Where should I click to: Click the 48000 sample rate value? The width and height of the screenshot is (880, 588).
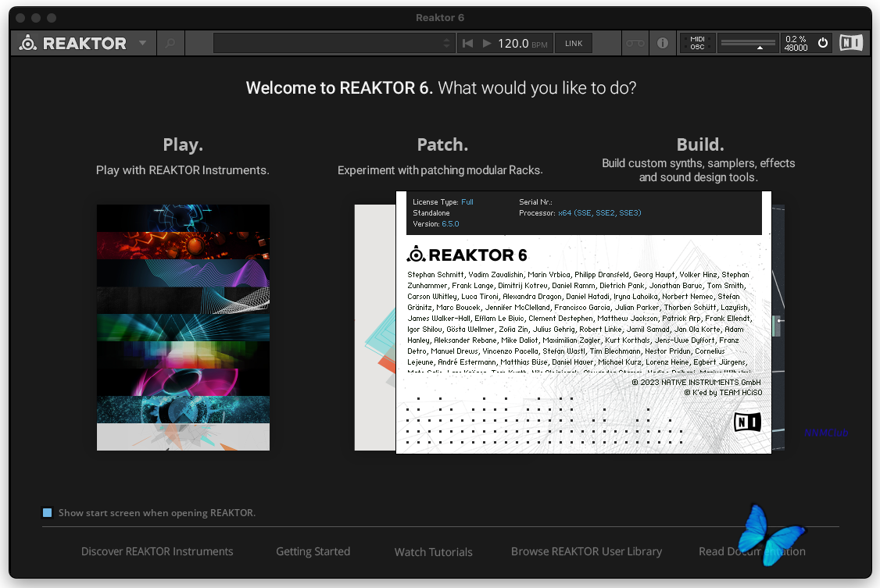pyautogui.click(x=796, y=48)
